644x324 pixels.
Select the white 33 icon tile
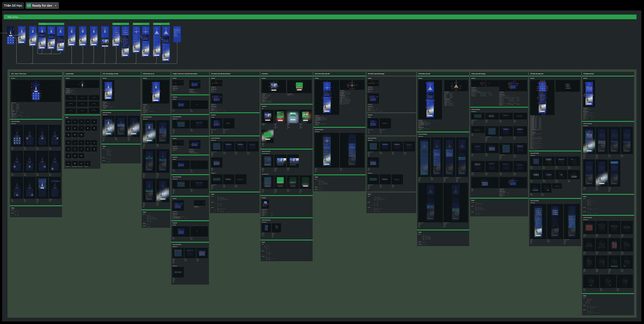coord(81,135)
